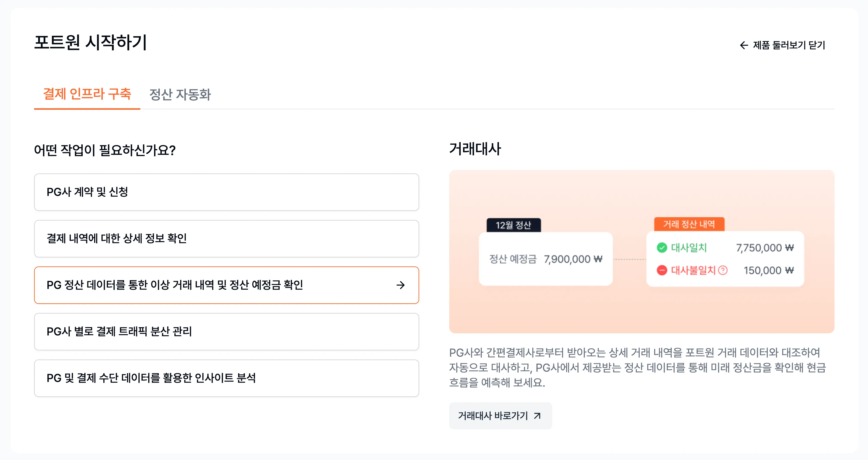The width and height of the screenshot is (868, 460).
Task: Click the orange 거래 정산 내역 badge
Action: coord(689,224)
